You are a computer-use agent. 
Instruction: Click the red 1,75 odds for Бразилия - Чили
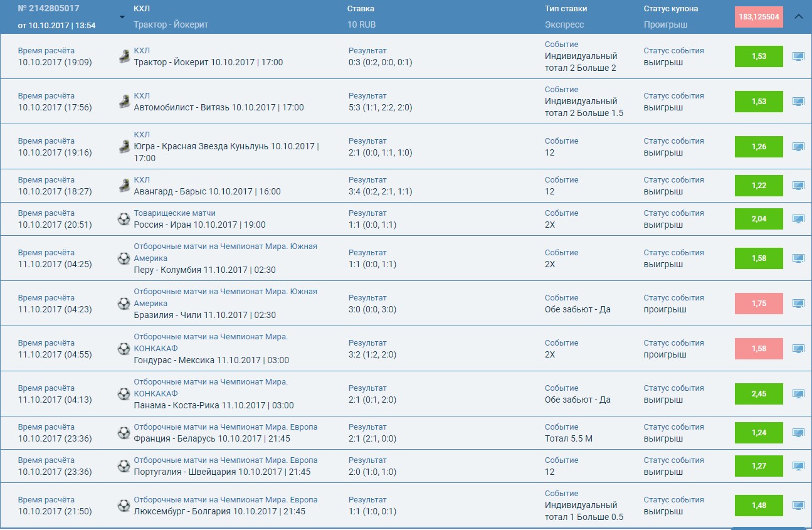(759, 304)
